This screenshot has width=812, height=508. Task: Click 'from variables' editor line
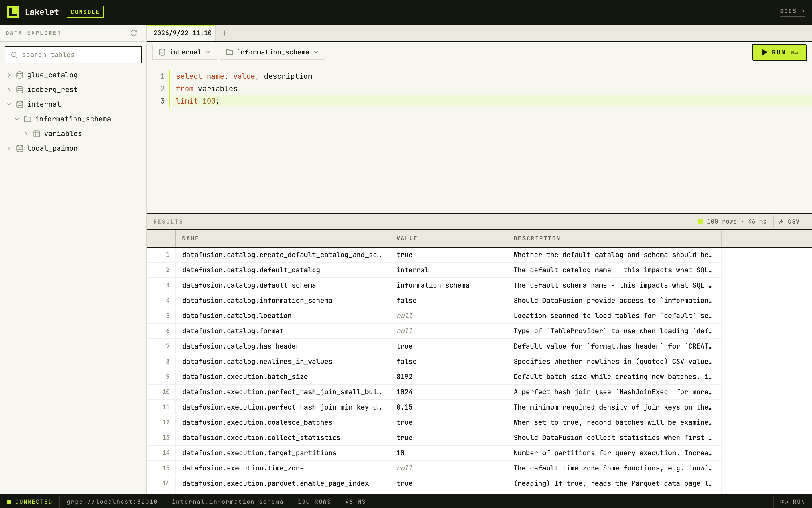(206, 89)
